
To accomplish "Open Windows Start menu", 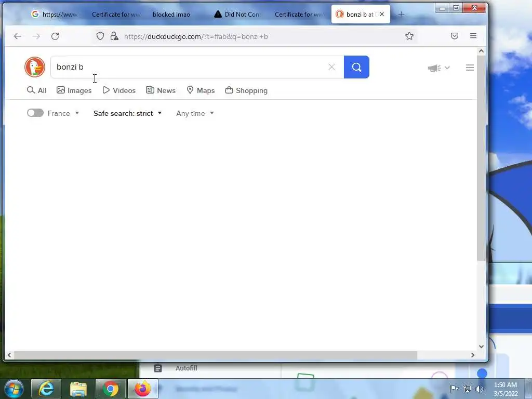I will (x=14, y=389).
